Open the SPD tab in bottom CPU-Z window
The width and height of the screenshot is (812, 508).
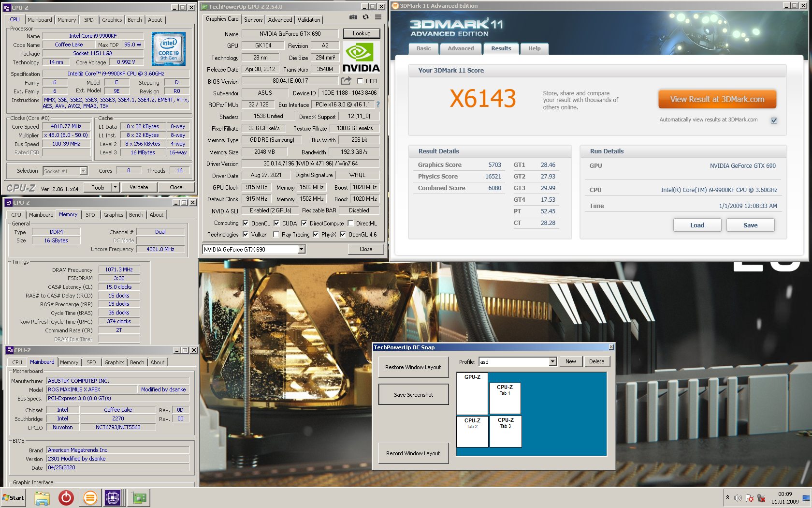[91, 362]
